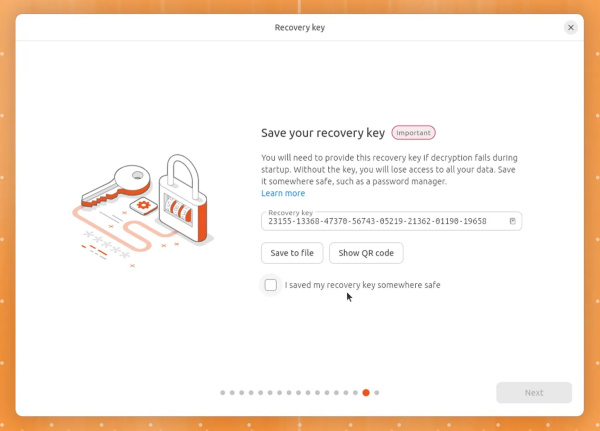Click the recovery key description paragraph

389,170
